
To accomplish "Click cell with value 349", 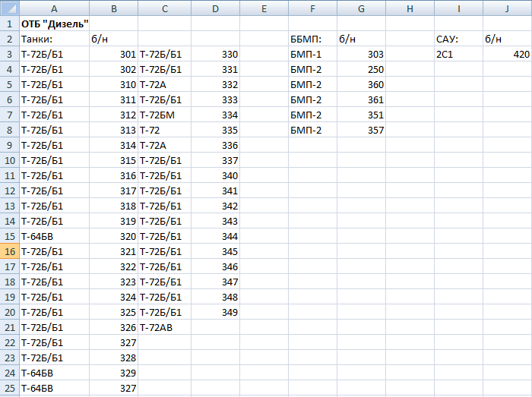I will pos(215,312).
